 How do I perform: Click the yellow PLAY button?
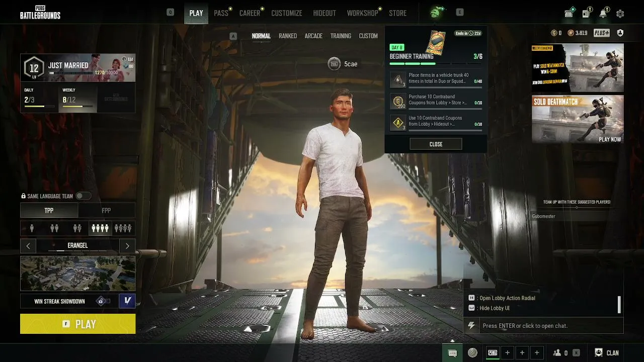77,324
